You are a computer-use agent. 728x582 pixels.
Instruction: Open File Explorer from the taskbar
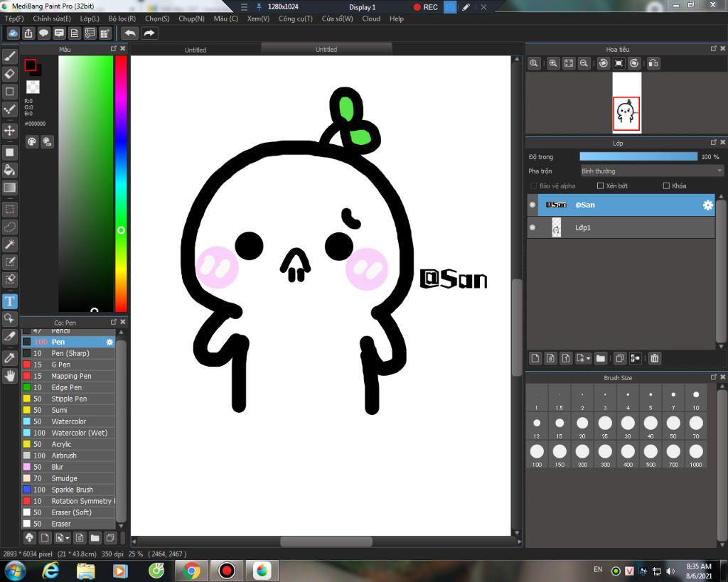pos(85,571)
